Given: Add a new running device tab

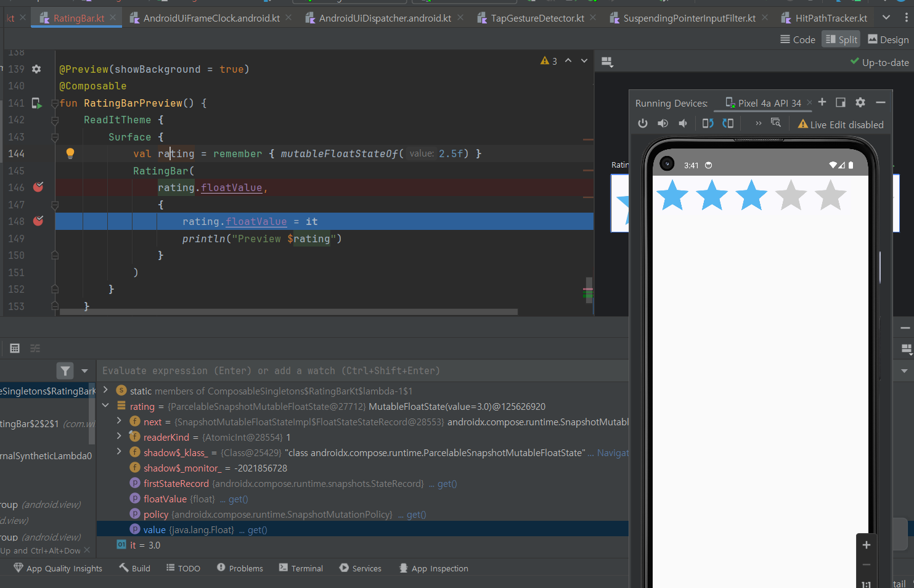Looking at the screenshot, I should pyautogui.click(x=822, y=102).
